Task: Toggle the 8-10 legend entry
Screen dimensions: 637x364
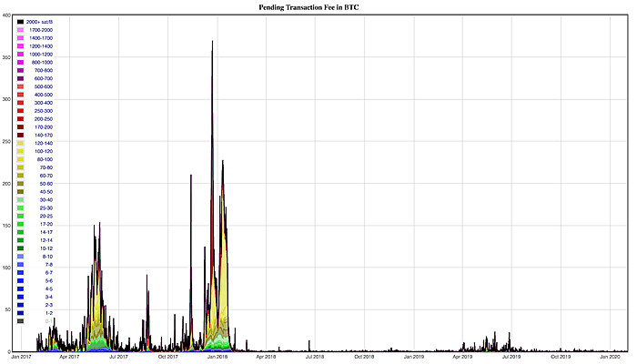Action: click(35, 257)
